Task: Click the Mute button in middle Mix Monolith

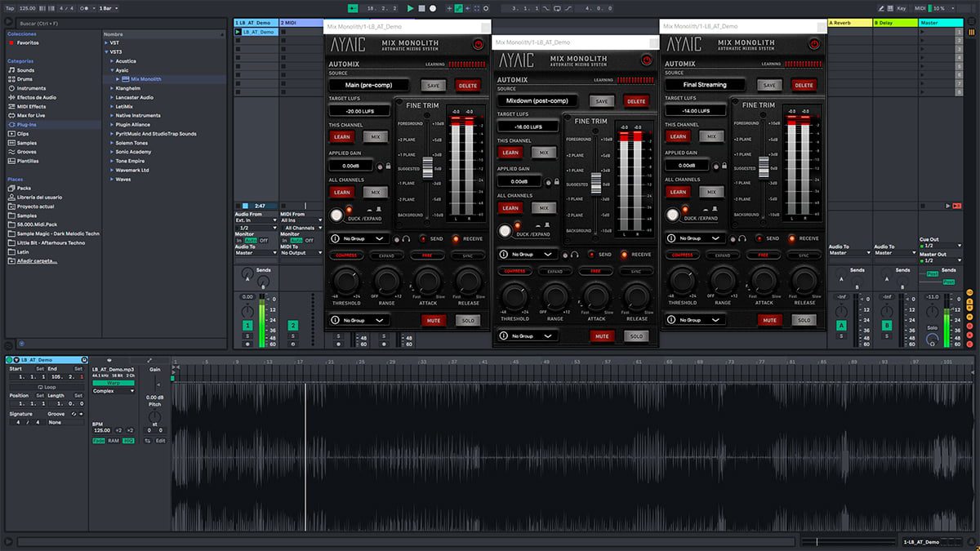Action: 602,336
